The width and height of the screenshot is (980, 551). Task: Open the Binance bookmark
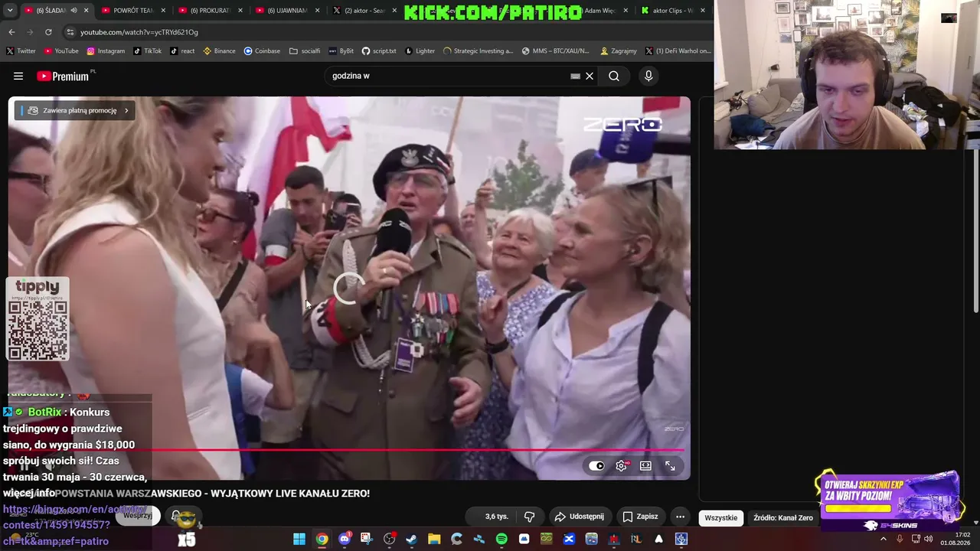coord(219,51)
